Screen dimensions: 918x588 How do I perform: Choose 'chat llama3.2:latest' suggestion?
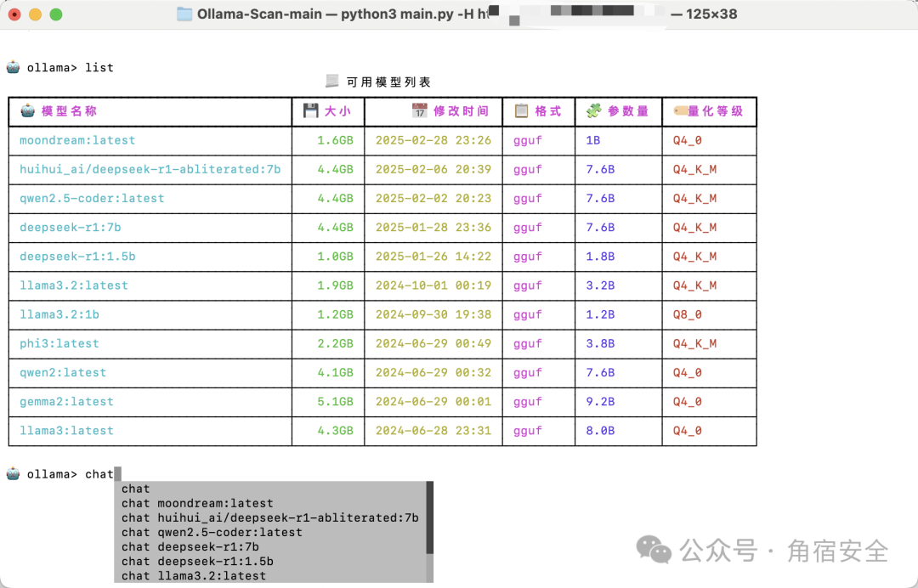pos(270,576)
